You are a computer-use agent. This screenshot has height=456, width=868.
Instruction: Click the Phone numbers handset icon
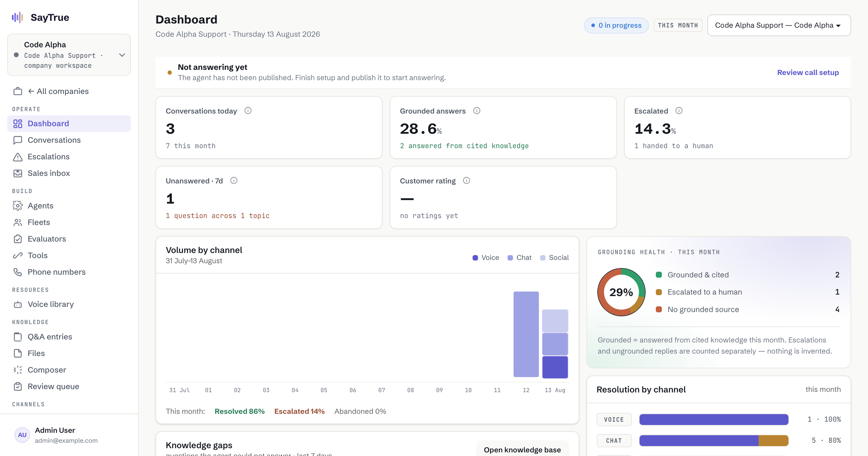pos(17,272)
